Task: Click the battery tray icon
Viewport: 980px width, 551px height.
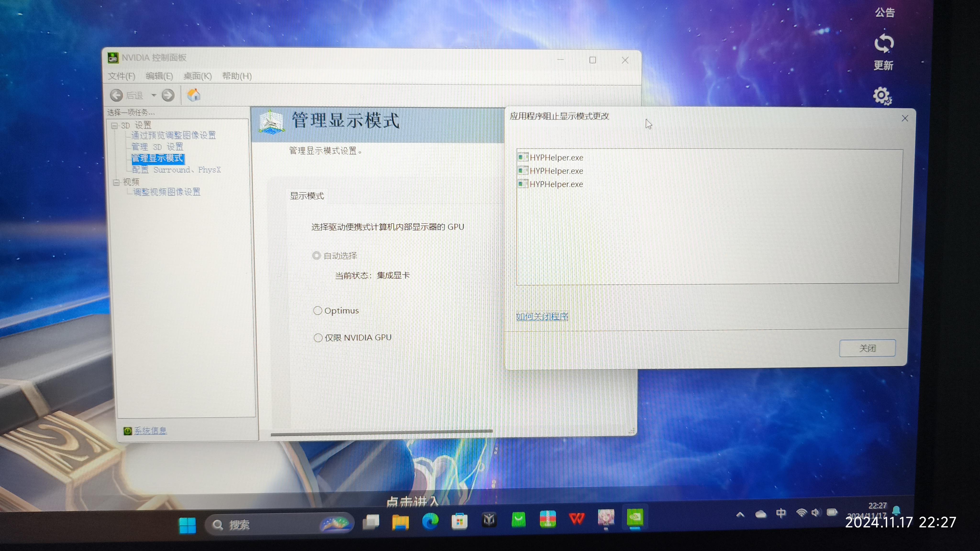Action: tap(832, 512)
